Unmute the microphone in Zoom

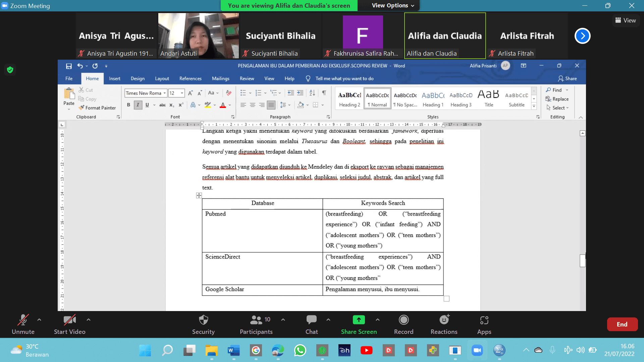tap(23, 324)
